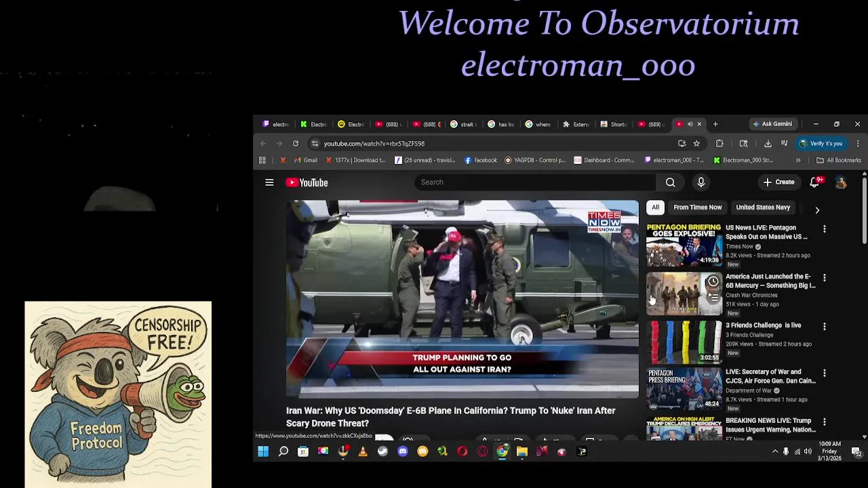
Task: Open the Pentagon Briefing Goes Explosive thumbnail
Action: coord(684,245)
